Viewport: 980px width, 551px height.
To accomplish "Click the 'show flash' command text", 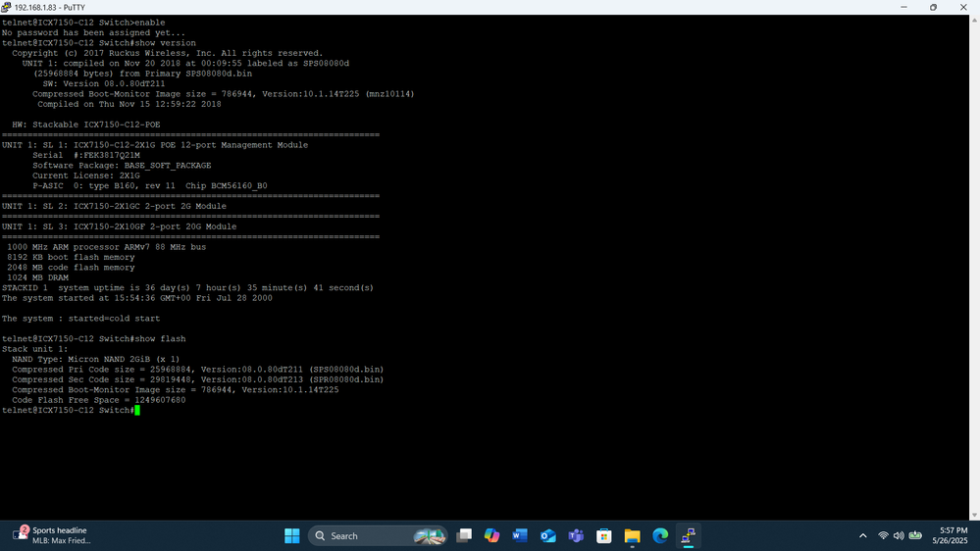I will (x=160, y=338).
